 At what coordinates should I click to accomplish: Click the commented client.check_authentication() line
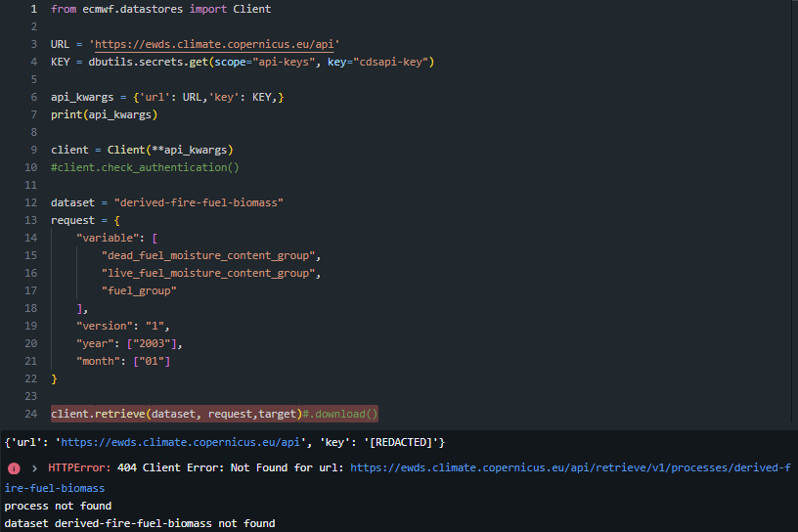(x=145, y=167)
